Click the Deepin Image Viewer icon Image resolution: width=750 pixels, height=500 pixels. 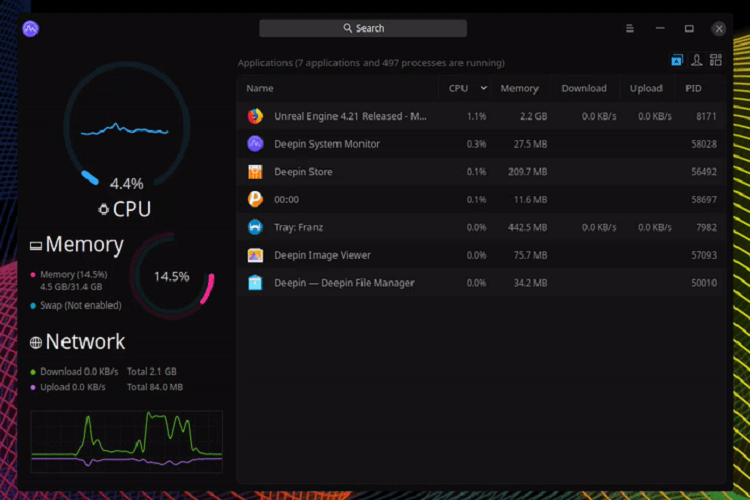pyautogui.click(x=255, y=255)
